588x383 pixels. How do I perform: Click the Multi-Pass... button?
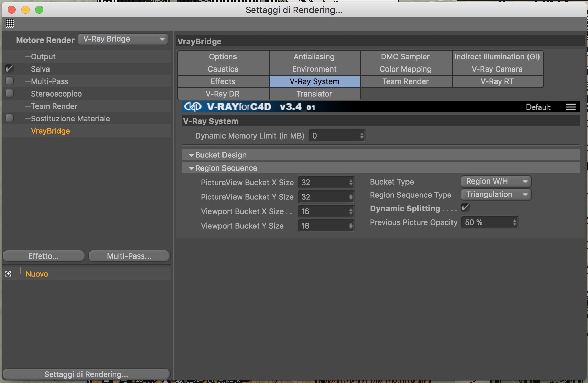click(129, 256)
